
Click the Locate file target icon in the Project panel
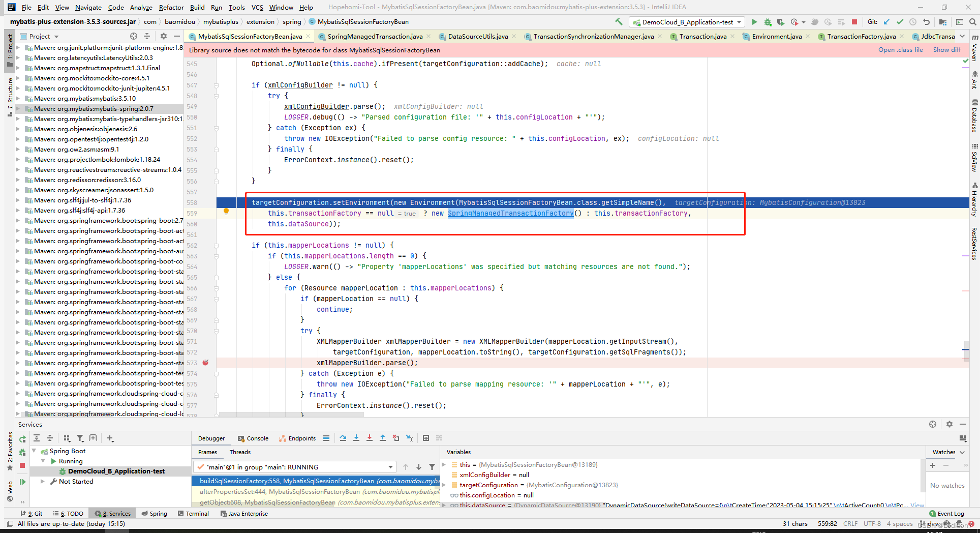pos(134,36)
